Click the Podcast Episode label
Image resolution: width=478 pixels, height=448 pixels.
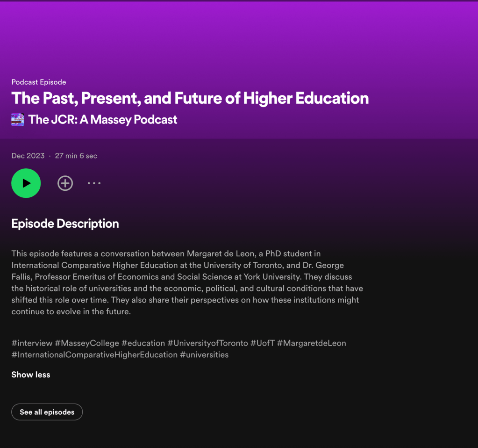(39, 82)
